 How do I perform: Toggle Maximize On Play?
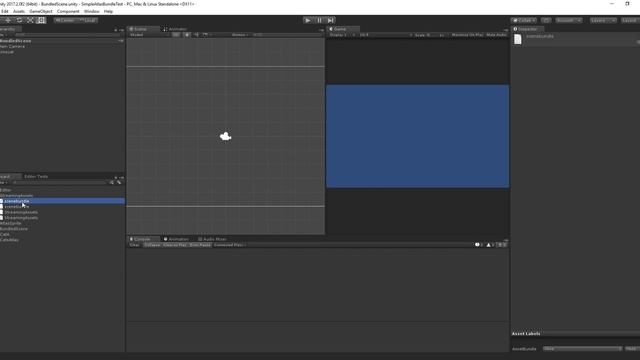(x=467, y=35)
